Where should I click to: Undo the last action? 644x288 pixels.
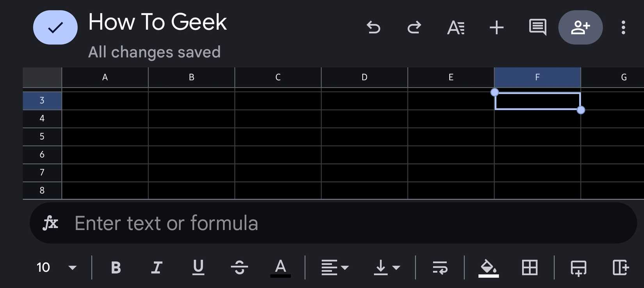point(374,27)
